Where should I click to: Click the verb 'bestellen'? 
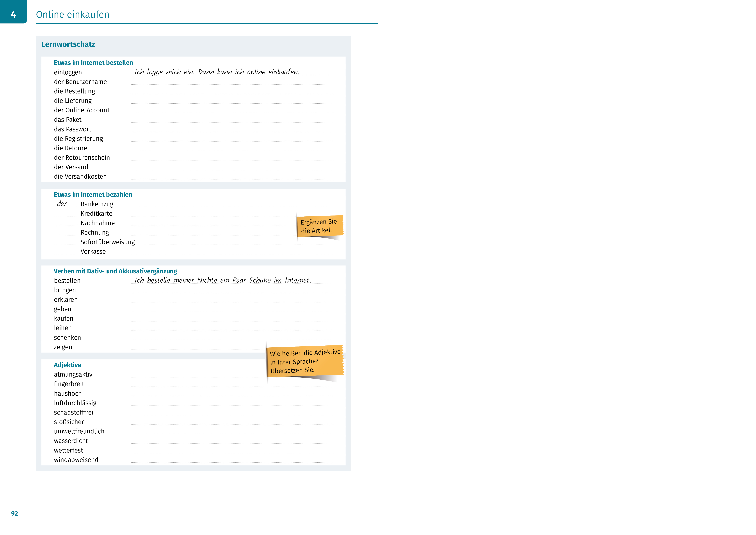pos(67,281)
